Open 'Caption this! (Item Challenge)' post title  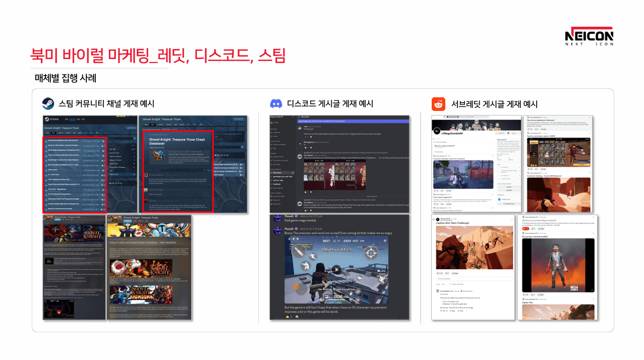452,223
